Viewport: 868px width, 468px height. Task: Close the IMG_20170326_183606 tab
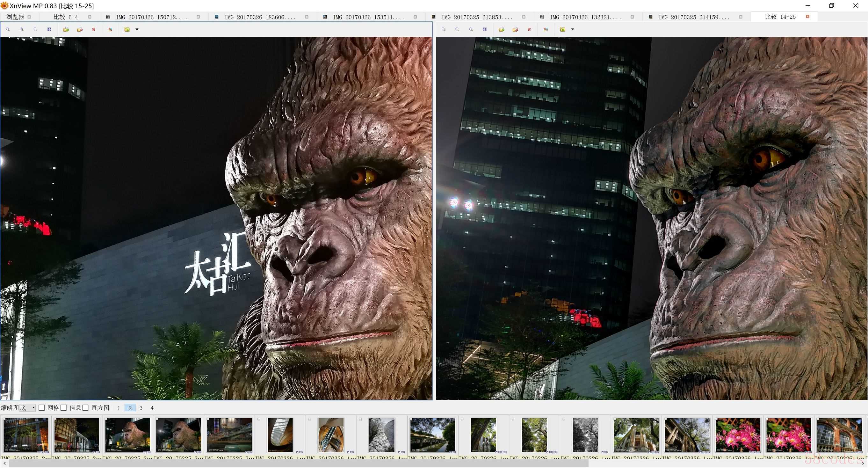coord(307,17)
